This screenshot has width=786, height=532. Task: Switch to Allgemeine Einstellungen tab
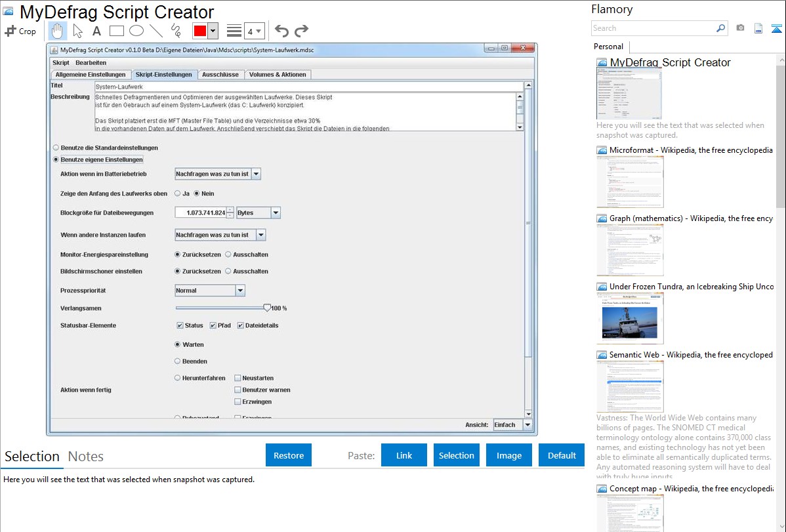[91, 75]
